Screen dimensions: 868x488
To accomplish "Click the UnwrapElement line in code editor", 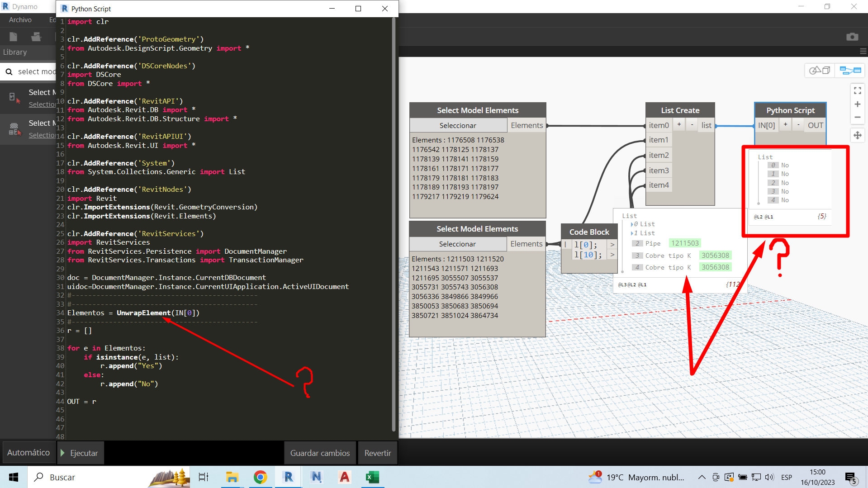I will pos(133,313).
